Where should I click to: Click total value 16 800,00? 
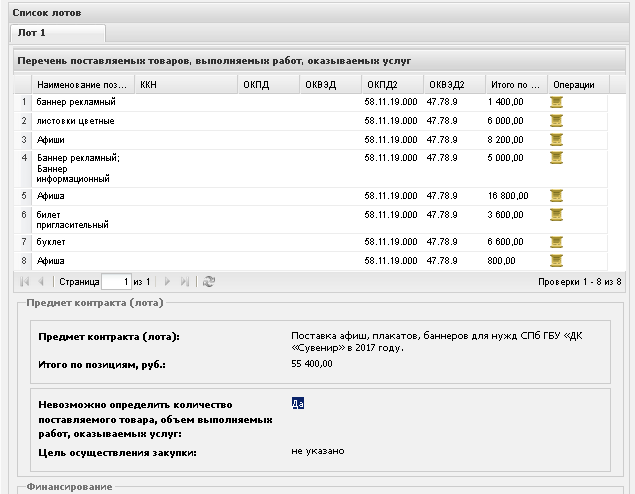pyautogui.click(x=508, y=196)
